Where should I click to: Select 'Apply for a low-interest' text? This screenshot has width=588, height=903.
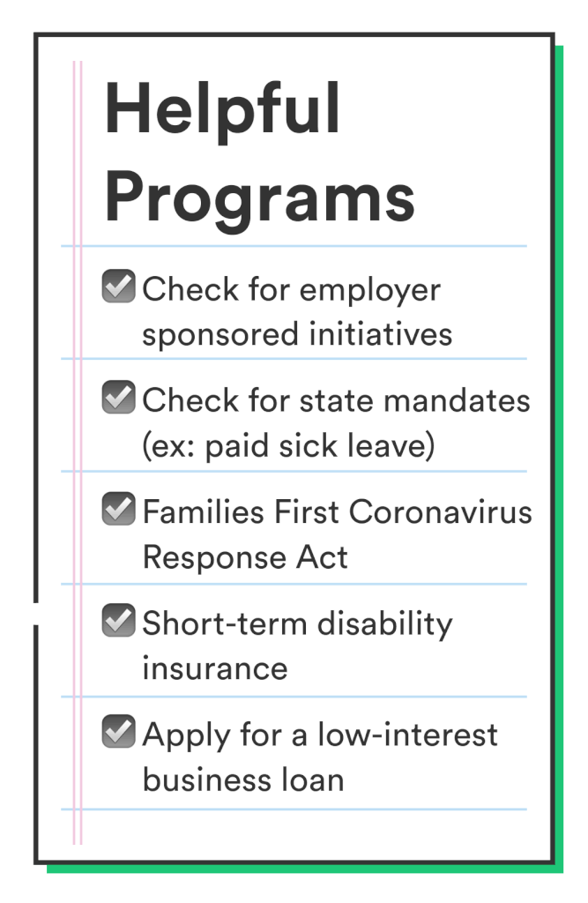[x=320, y=736]
